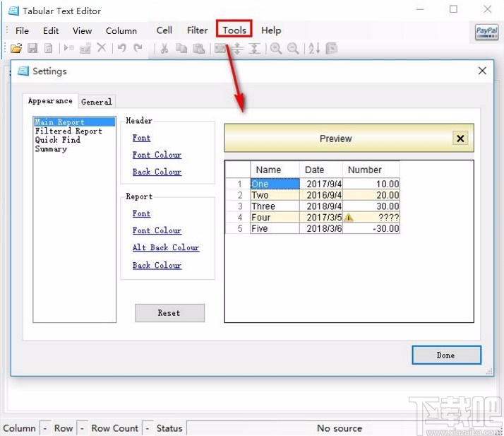Close the Preview banner with its X
Image resolution: width=504 pixels, height=436 pixels.
click(460, 139)
